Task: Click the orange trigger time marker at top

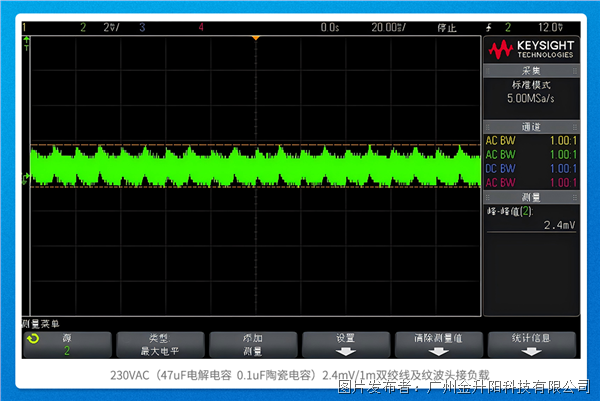Action: (256, 38)
